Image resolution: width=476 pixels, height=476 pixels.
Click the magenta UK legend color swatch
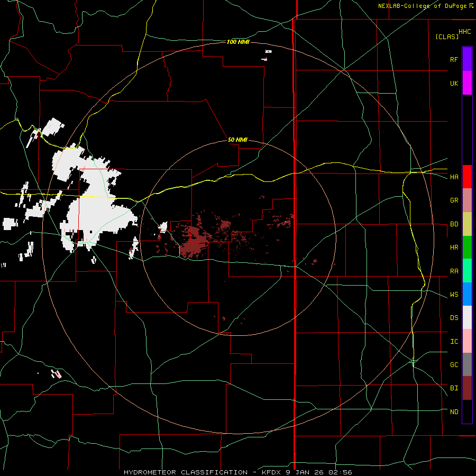click(x=467, y=83)
